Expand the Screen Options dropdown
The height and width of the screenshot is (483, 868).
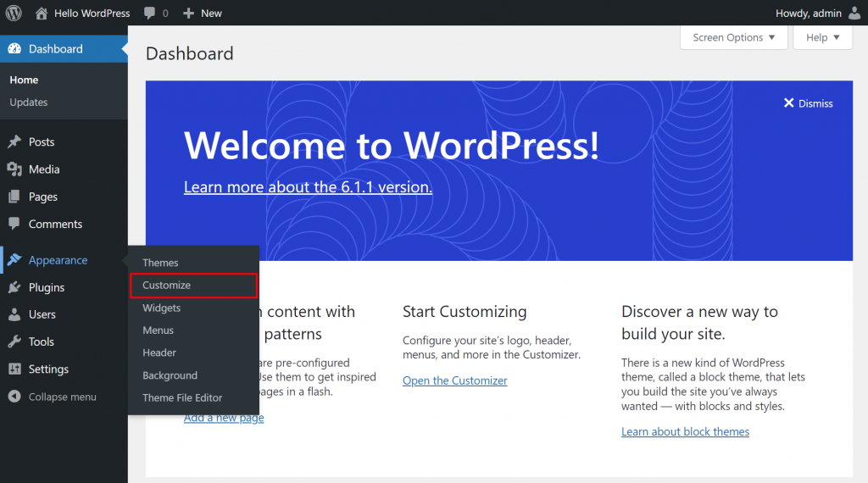pyautogui.click(x=733, y=37)
